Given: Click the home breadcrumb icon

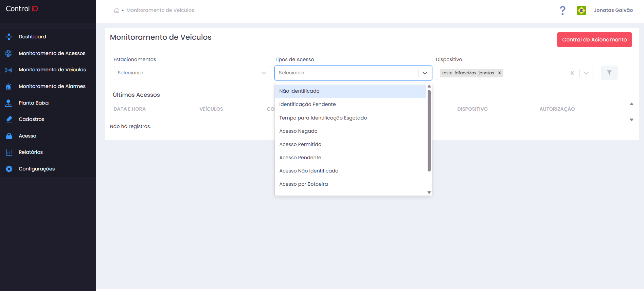Looking at the screenshot, I should pos(117,10).
